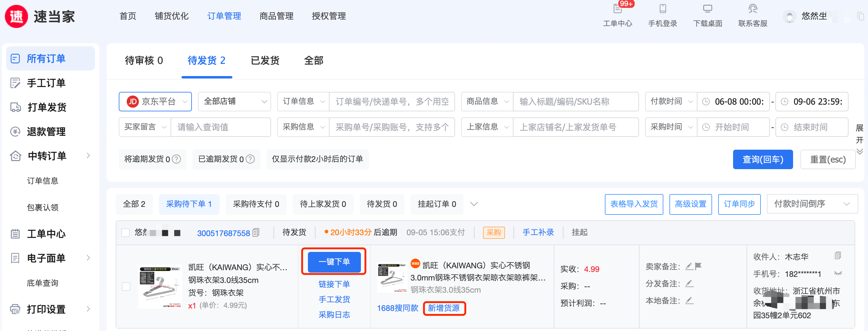
Task: Open 付款时间倒序 sort dropdown
Action: tap(812, 204)
